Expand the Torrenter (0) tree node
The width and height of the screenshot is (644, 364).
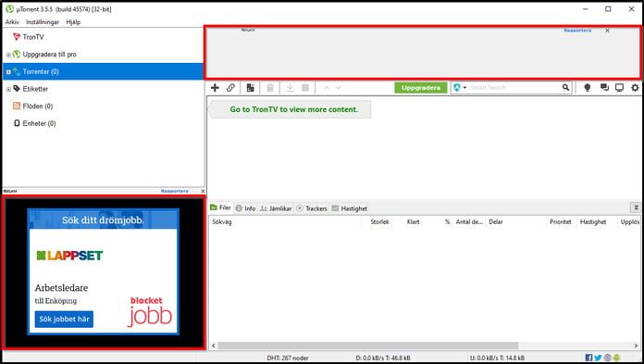pos(8,71)
